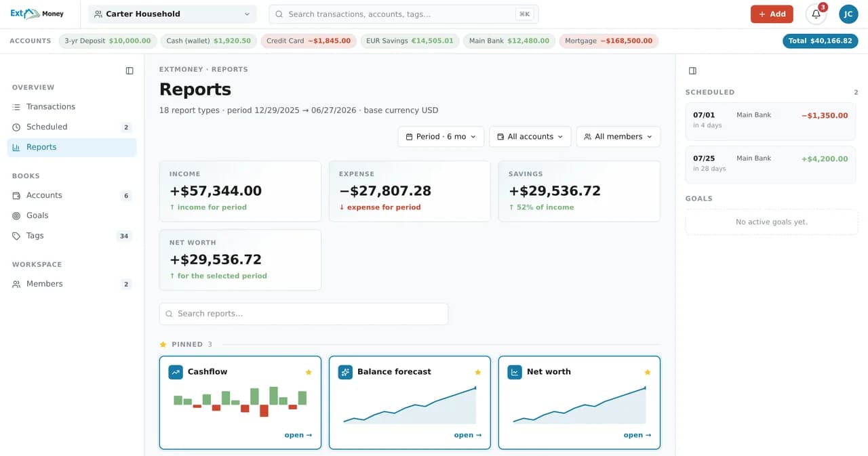
Task: Click the Net worth line chart thumbnail
Action: (x=579, y=405)
